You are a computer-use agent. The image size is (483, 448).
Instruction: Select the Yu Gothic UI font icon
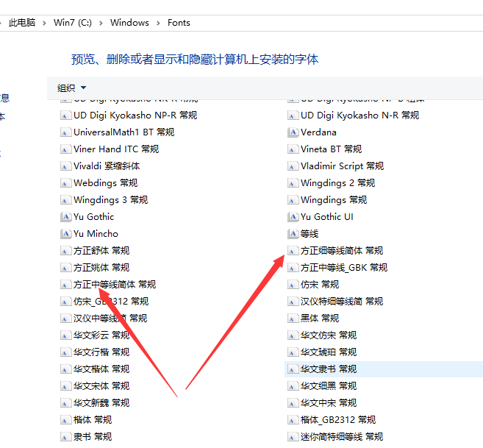(x=293, y=217)
